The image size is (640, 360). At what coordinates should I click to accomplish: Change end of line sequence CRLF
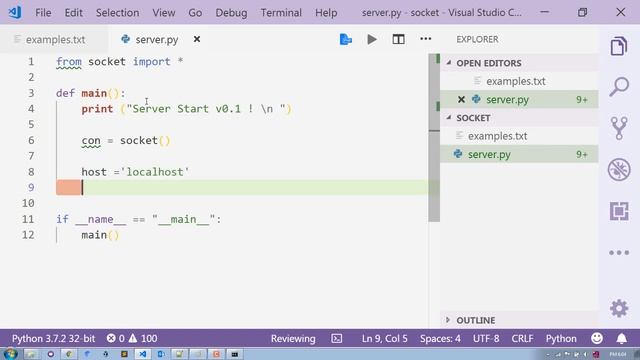point(522,338)
